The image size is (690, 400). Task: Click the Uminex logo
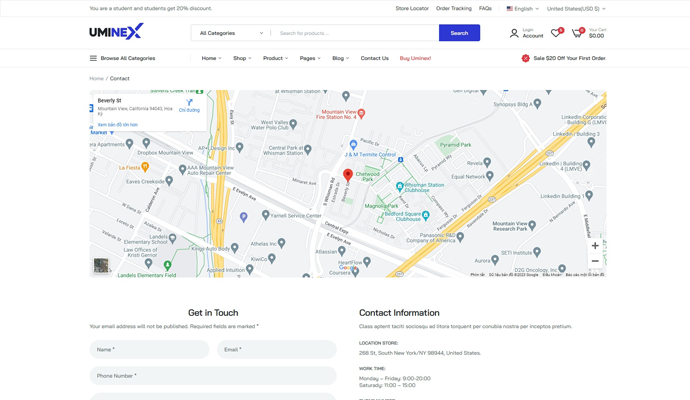(116, 32)
